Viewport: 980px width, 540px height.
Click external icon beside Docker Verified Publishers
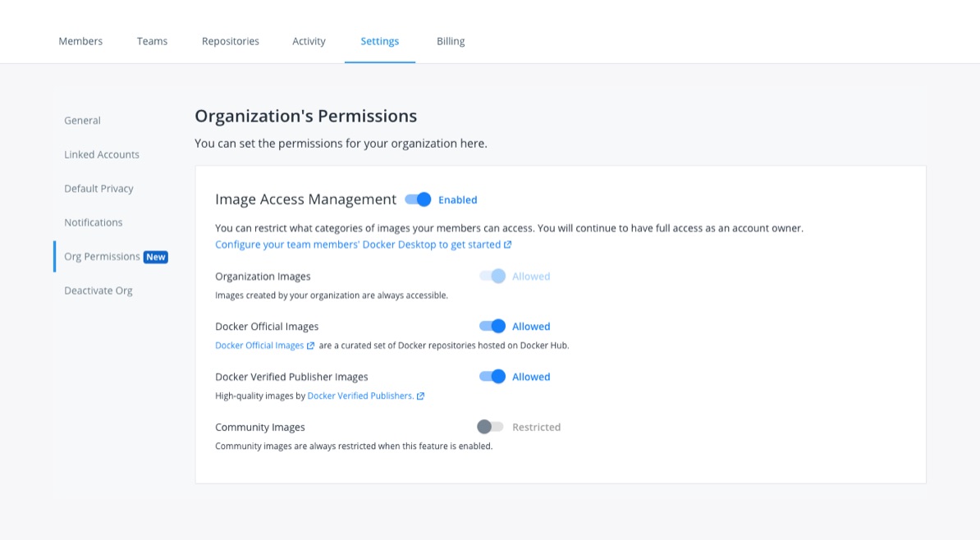420,396
